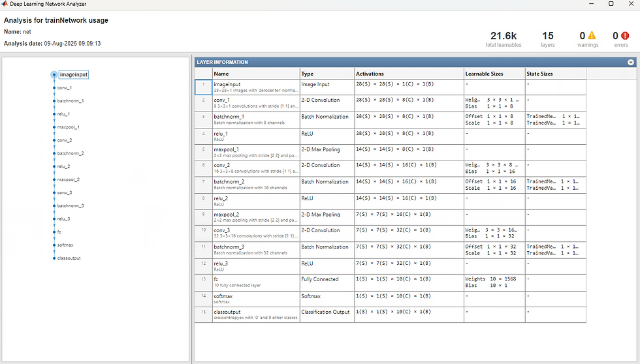The image size is (640, 364).
Task: Click the Classification Output type cell
Action: 327,314
